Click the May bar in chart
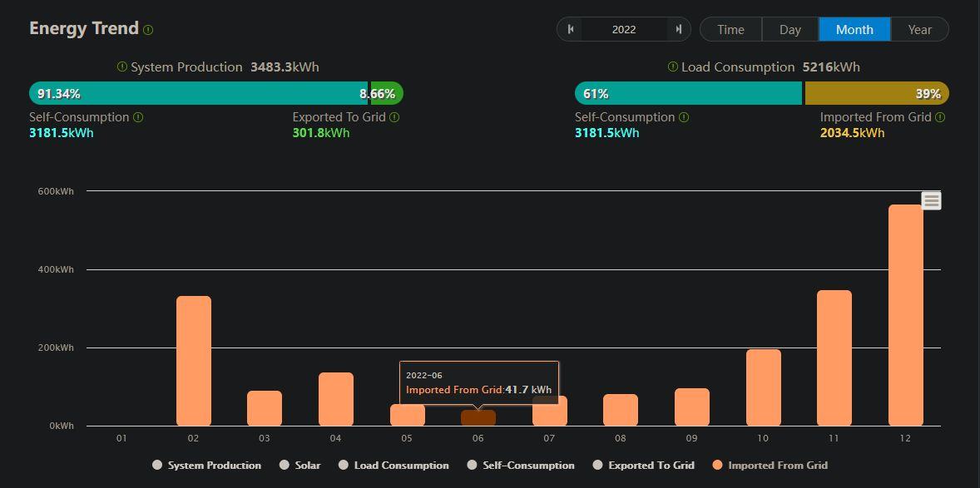 (x=407, y=417)
